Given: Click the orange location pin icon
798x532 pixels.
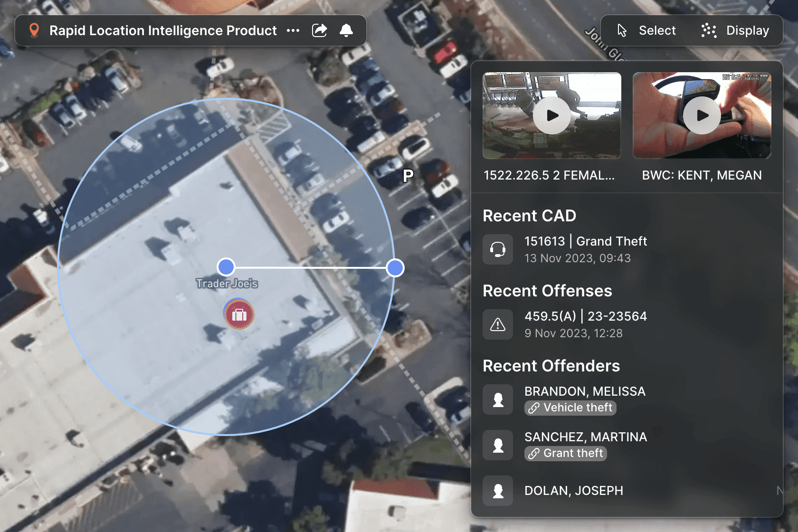Looking at the screenshot, I should [x=34, y=30].
